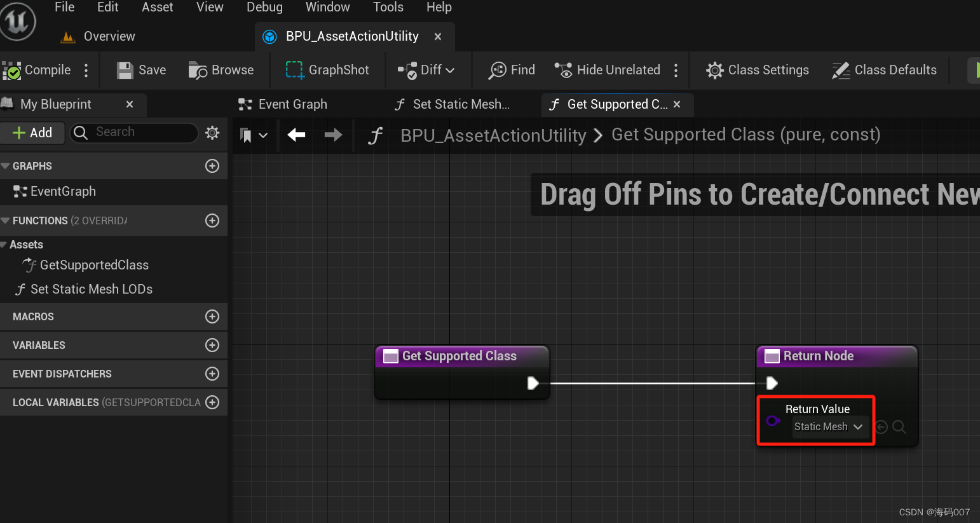The height and width of the screenshot is (523, 980).
Task: Open the bookmarks dropdown
Action: [x=253, y=135]
